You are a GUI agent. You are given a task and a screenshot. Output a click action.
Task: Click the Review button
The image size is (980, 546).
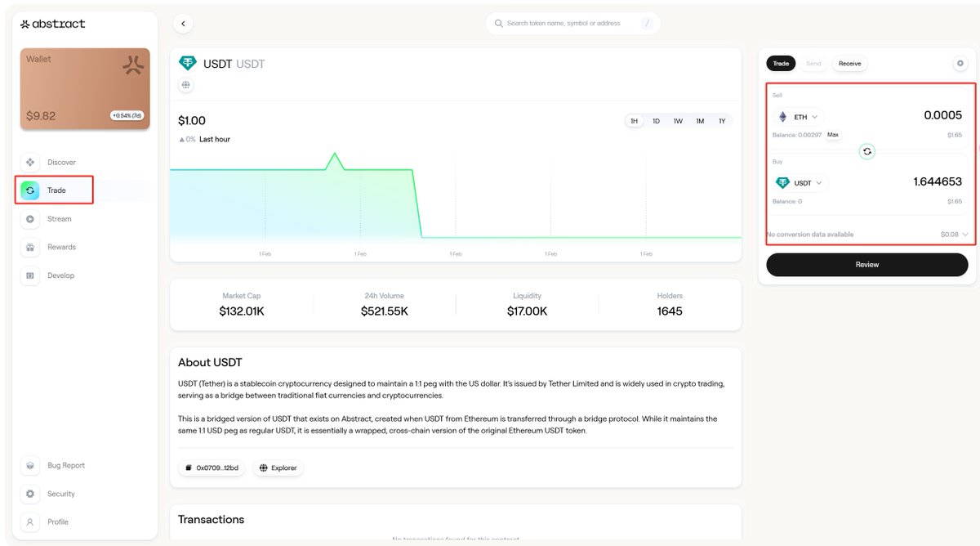[867, 265]
